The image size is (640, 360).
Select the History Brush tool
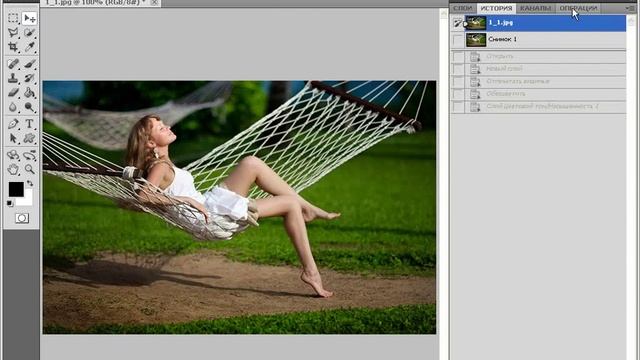click(x=29, y=78)
